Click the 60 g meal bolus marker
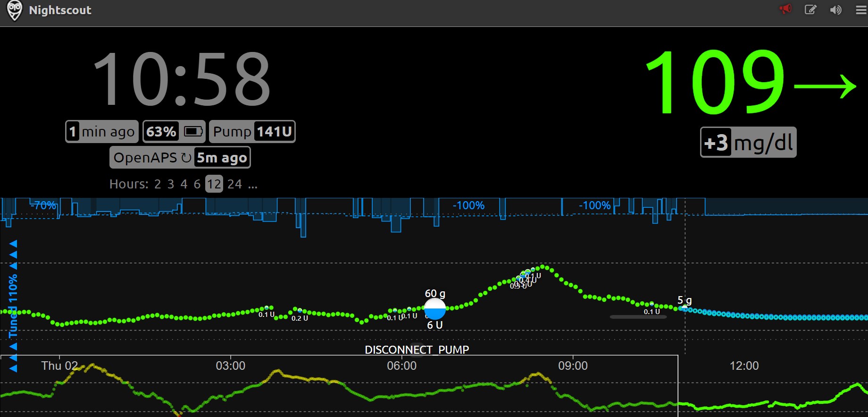This screenshot has height=417, width=868. [x=435, y=308]
